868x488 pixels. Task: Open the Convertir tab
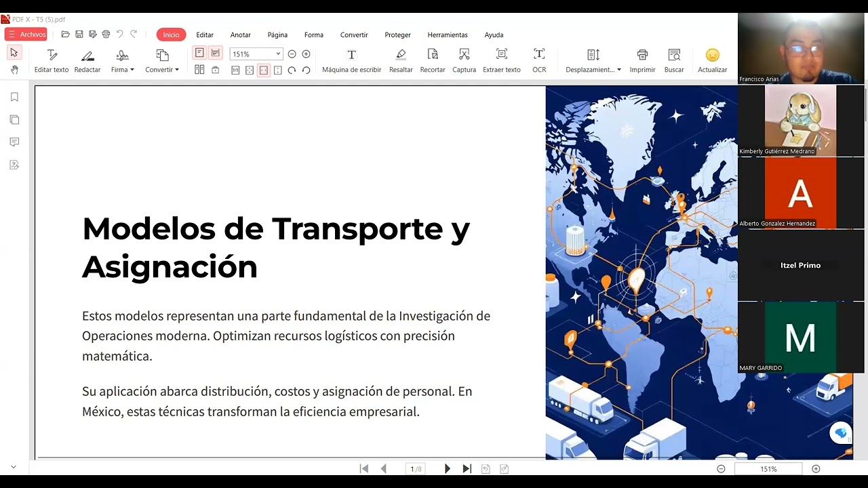(x=354, y=35)
